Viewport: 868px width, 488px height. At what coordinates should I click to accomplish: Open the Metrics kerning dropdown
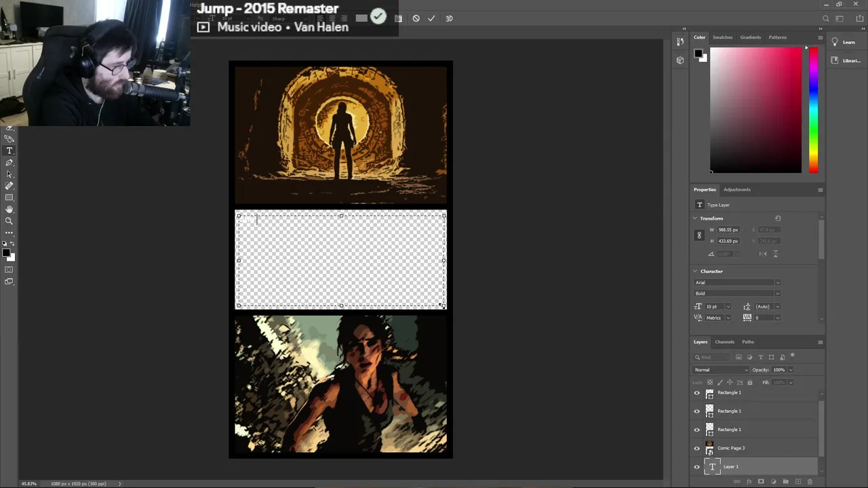(x=728, y=317)
